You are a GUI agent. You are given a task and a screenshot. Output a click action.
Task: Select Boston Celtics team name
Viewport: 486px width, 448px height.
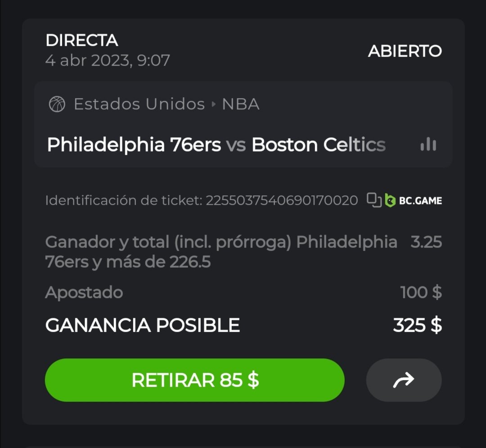click(x=319, y=145)
